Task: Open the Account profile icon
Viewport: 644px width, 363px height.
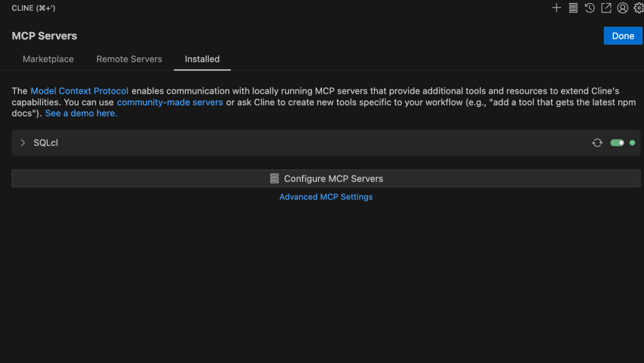Action: [623, 8]
